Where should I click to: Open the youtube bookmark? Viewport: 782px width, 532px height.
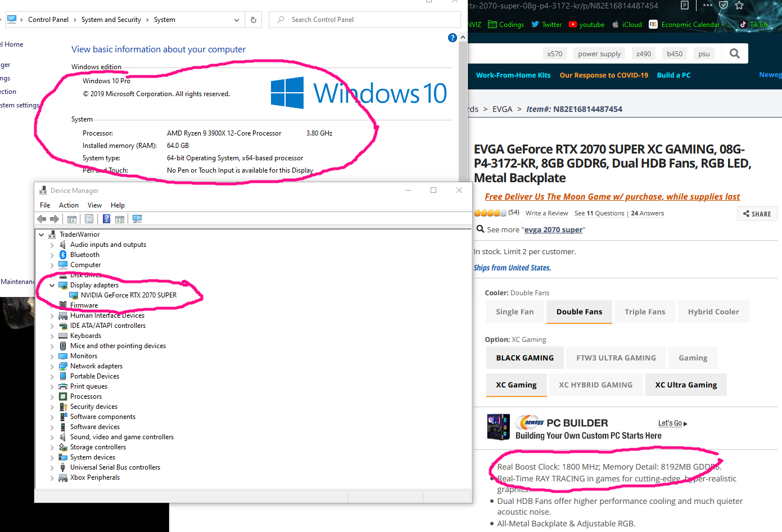[x=586, y=25]
